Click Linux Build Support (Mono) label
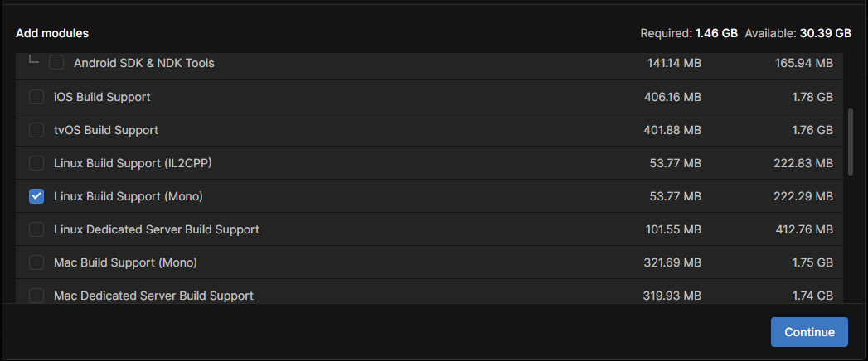Screen dimensions: 868x361 (x=129, y=196)
